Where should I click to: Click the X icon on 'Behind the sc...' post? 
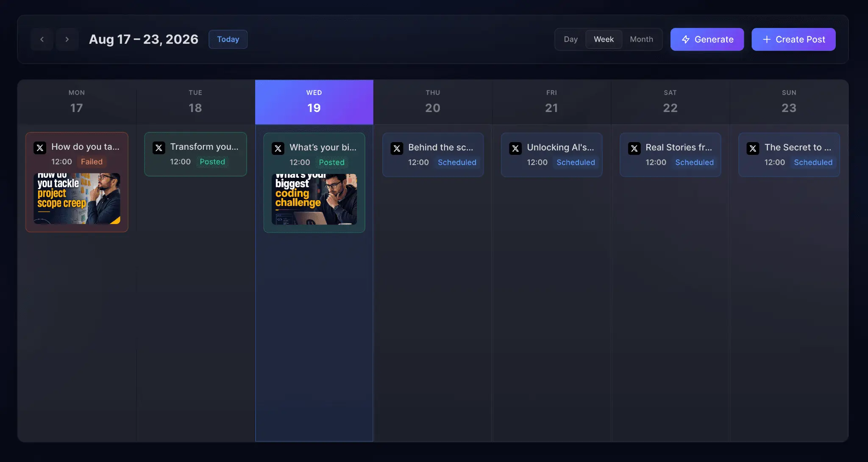pos(397,148)
